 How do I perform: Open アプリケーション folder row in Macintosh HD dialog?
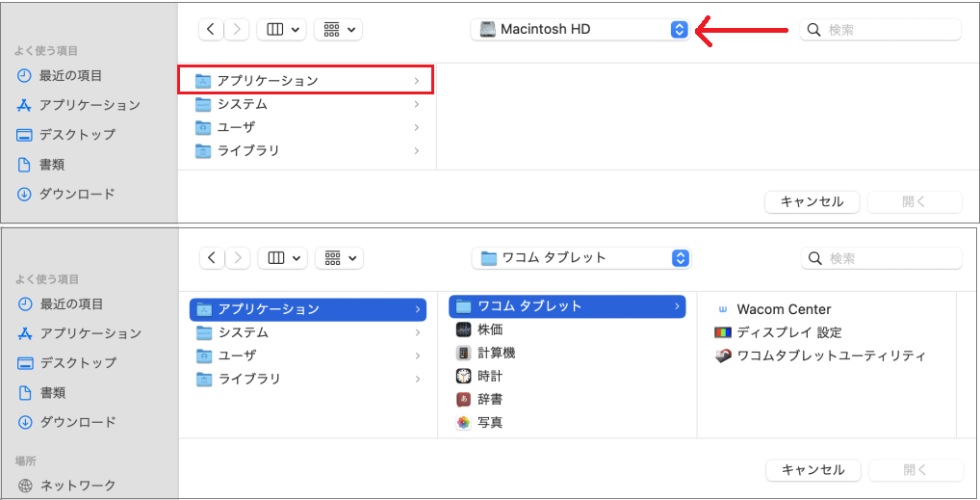305,80
